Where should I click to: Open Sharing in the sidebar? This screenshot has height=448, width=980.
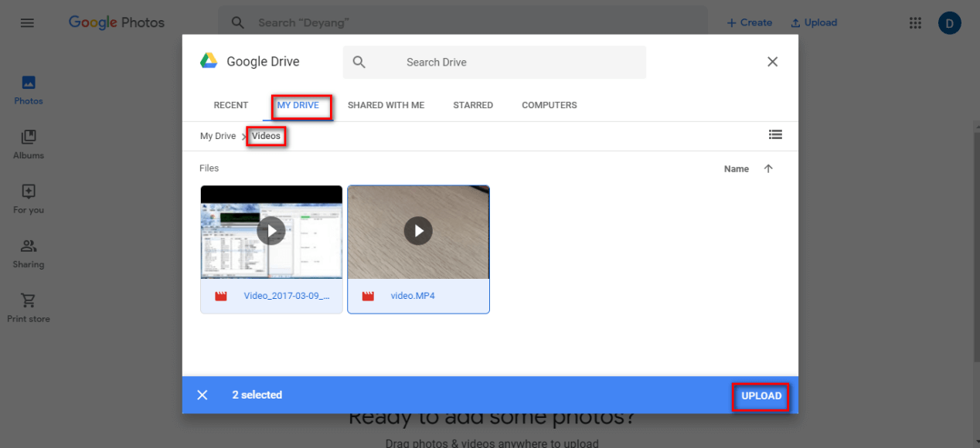29,253
